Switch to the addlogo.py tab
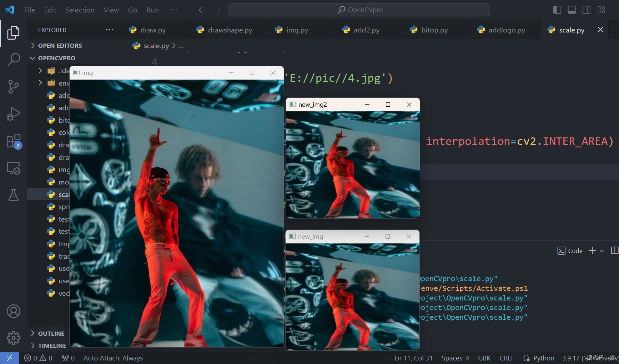This screenshot has height=364, width=619. [506, 30]
